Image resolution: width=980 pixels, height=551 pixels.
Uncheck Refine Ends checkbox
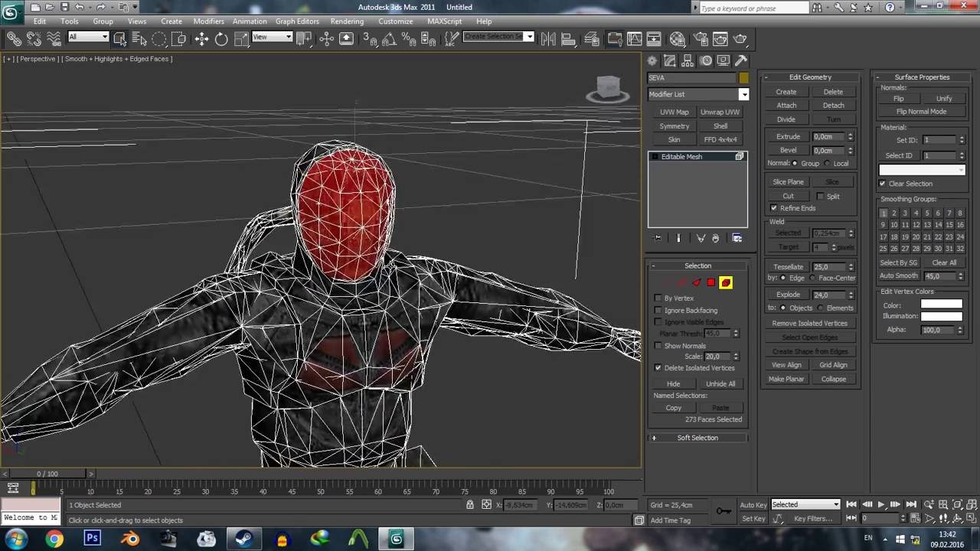tap(774, 208)
